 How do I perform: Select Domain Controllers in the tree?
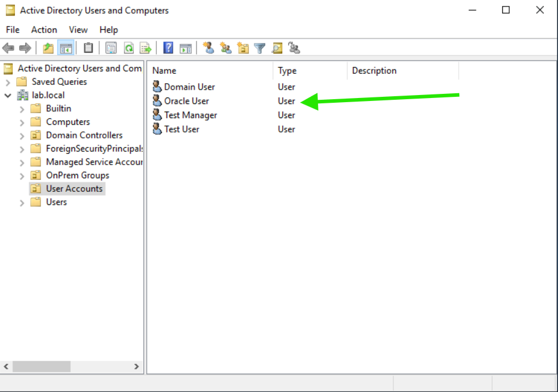point(84,135)
